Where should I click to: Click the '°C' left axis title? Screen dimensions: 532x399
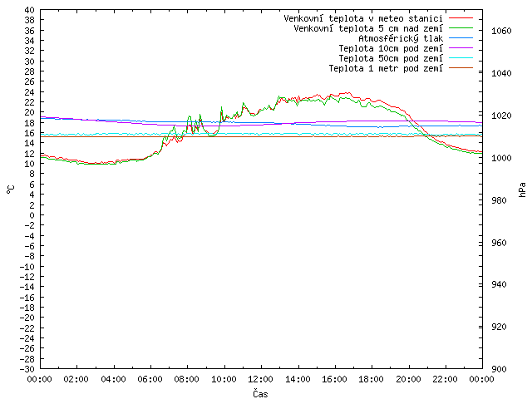[11, 190]
